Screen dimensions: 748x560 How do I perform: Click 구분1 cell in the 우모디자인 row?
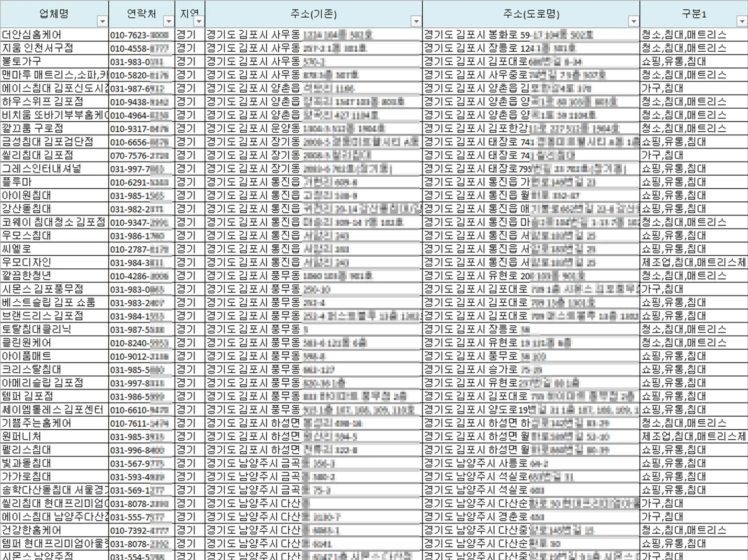694,262
